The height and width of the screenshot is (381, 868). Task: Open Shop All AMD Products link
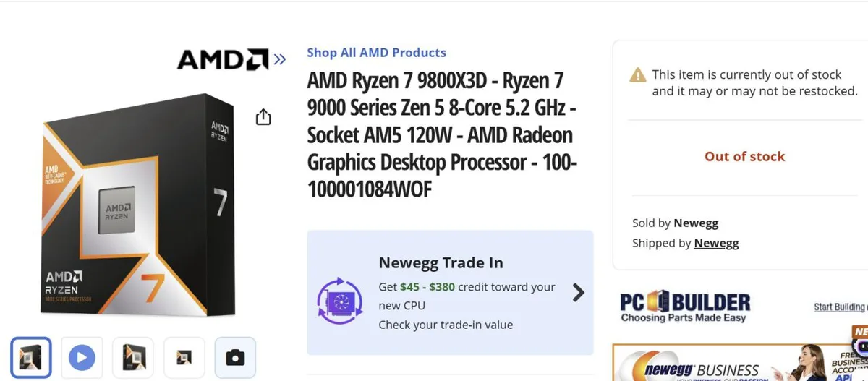point(376,53)
